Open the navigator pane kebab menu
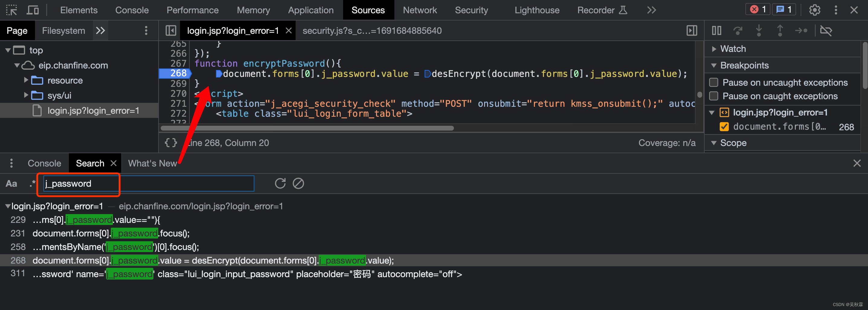 (x=146, y=31)
